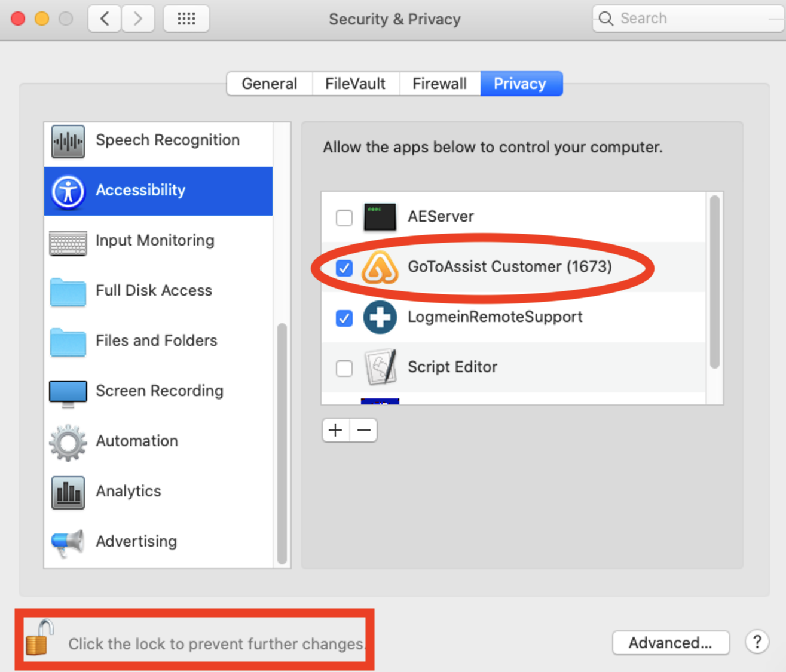This screenshot has height=672, width=786.
Task: Select the Speech Recognition label
Action: pyautogui.click(x=167, y=140)
